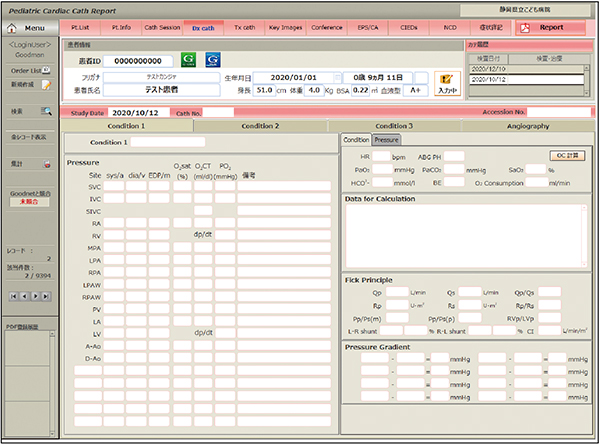
Task: Click the new record creation icon
Action: [46, 87]
